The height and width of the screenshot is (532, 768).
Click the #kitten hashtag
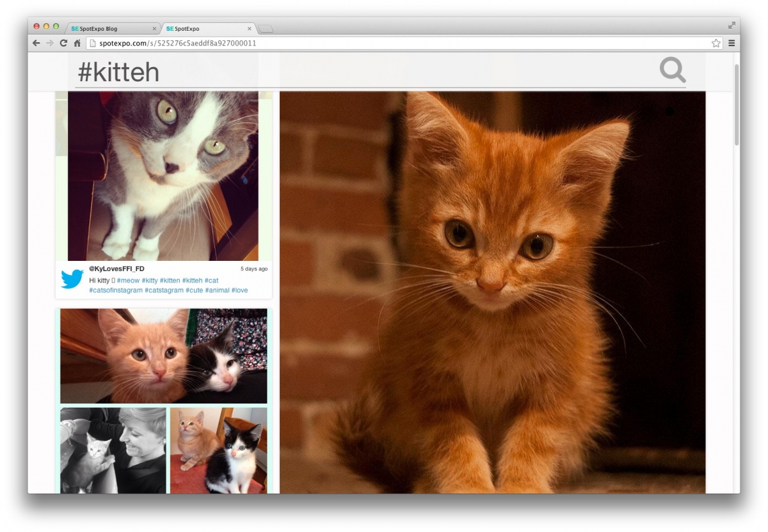[x=170, y=280]
